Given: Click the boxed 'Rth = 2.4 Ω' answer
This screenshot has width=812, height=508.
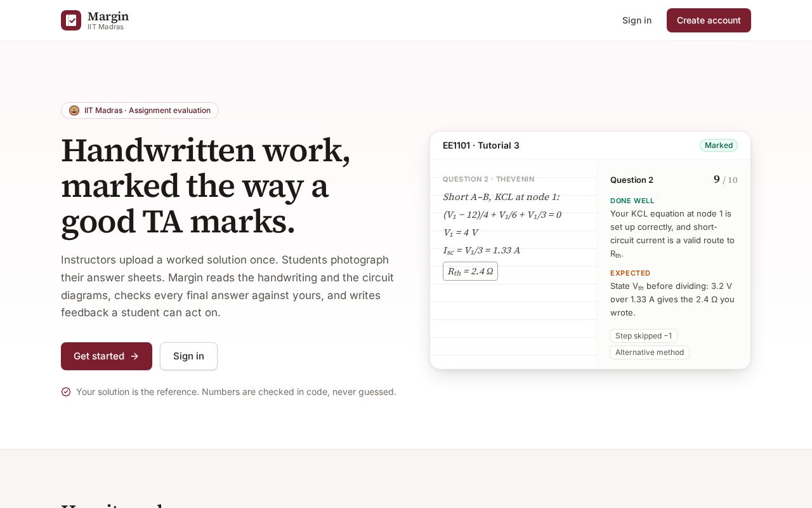Looking at the screenshot, I should (470, 271).
